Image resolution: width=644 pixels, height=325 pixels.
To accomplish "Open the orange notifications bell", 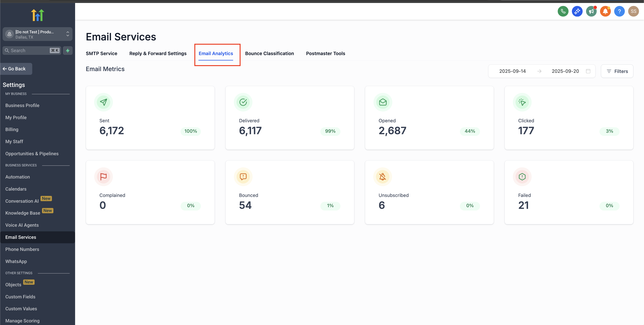I will coord(605,11).
